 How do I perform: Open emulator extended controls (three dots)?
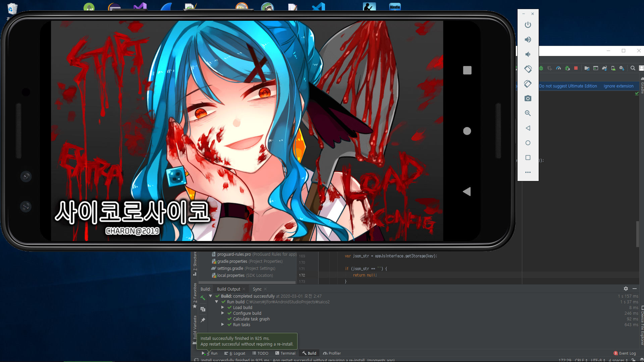point(528,172)
